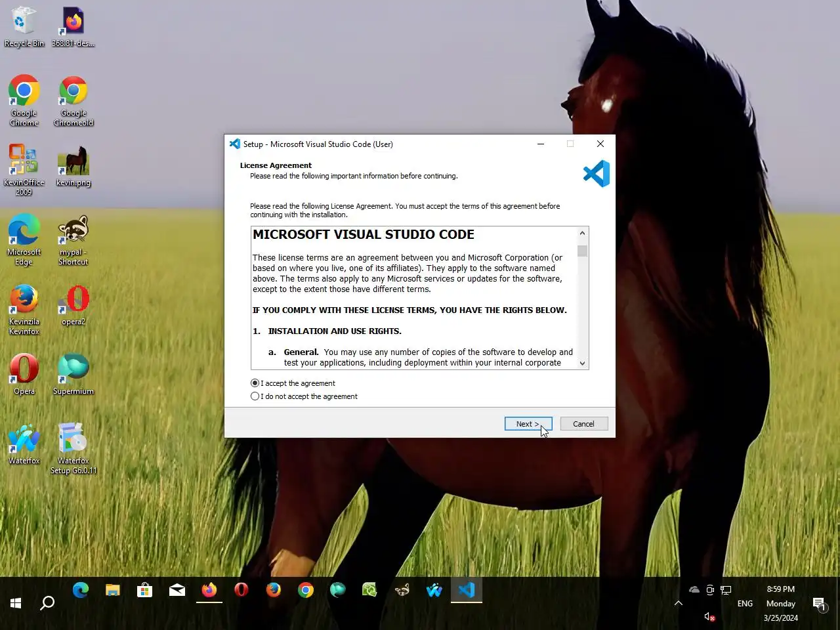Viewport: 840px width, 630px height.
Task: Click 'INSTALLATION AND USE RIGHTS.' text
Action: pos(335,331)
